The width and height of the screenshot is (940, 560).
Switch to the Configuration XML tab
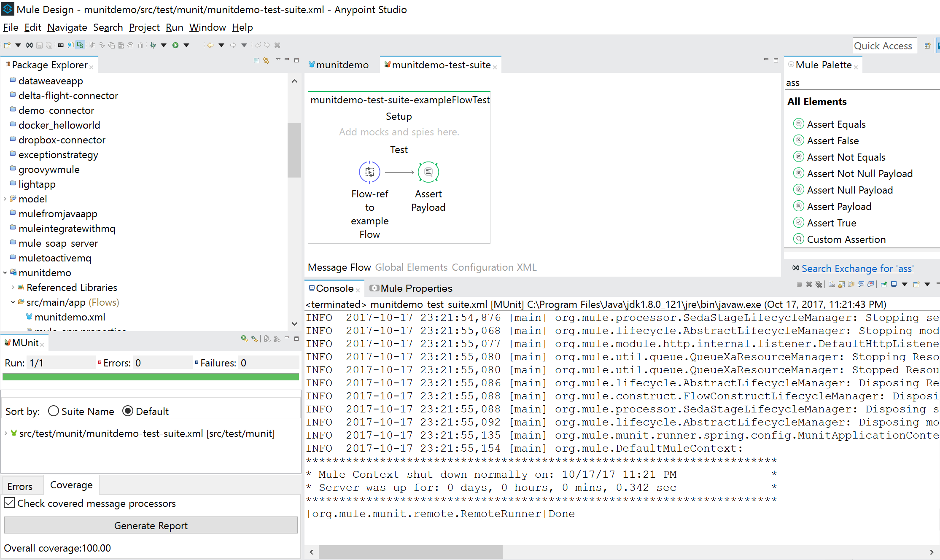pos(494,267)
